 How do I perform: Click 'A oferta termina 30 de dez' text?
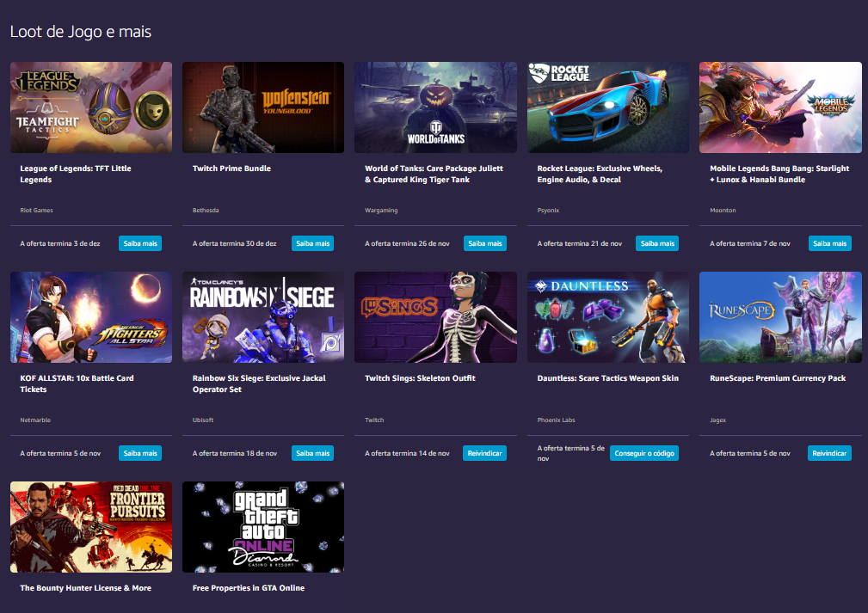click(x=235, y=243)
